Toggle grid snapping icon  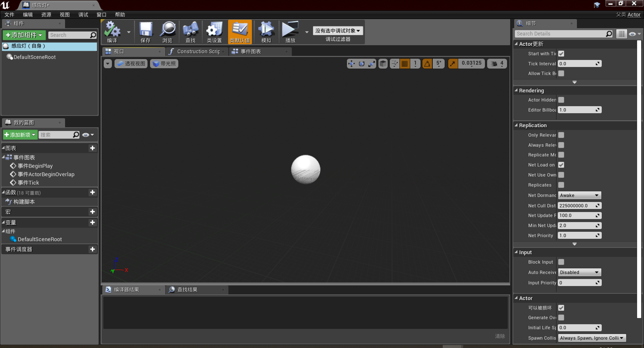(405, 64)
